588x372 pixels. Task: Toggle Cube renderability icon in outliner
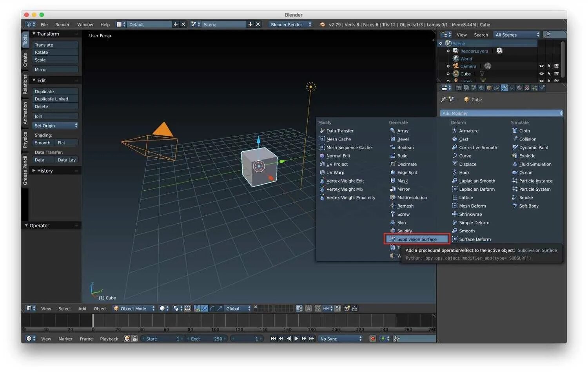pyautogui.click(x=557, y=74)
